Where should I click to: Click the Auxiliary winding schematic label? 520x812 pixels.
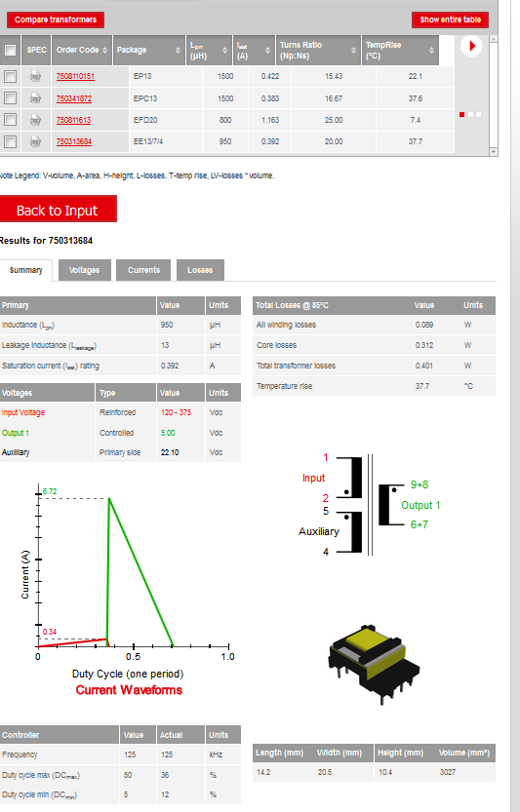[x=319, y=532]
